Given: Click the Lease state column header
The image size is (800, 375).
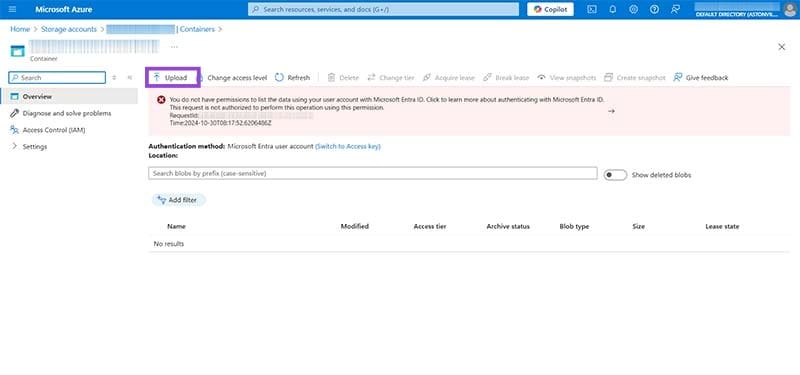Looking at the screenshot, I should coord(722,227).
